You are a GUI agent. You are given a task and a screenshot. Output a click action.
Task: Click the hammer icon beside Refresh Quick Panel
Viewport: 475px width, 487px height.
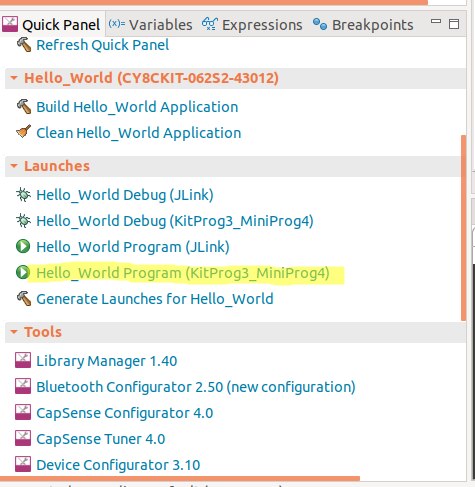[x=24, y=45]
